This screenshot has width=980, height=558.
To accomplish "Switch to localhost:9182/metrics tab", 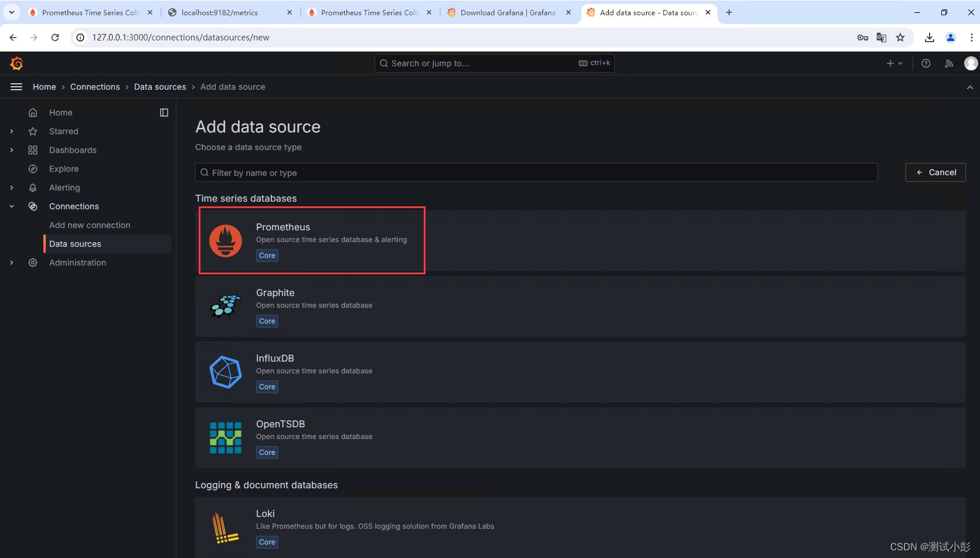I will point(230,12).
